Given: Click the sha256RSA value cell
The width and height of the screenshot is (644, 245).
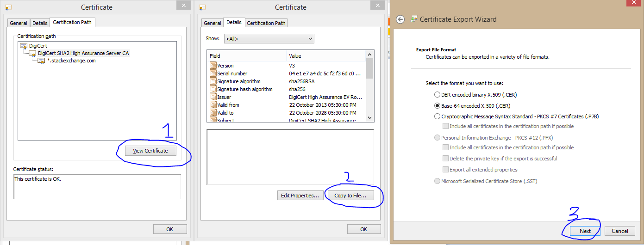Looking at the screenshot, I should click(302, 81).
